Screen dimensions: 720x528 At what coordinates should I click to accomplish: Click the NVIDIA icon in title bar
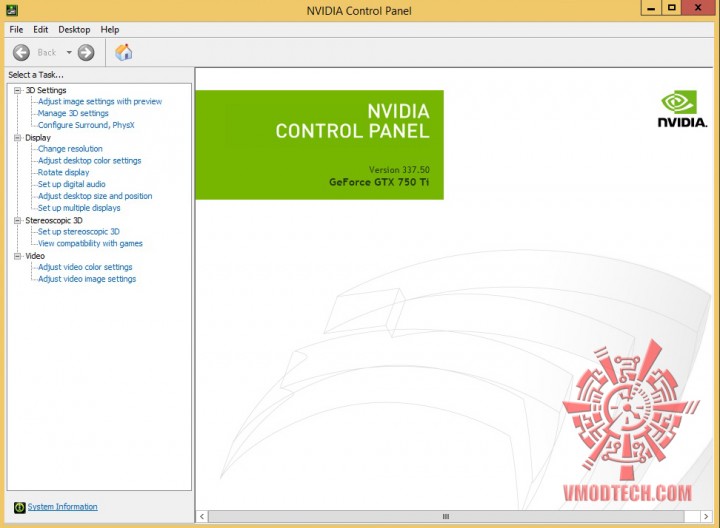12,10
